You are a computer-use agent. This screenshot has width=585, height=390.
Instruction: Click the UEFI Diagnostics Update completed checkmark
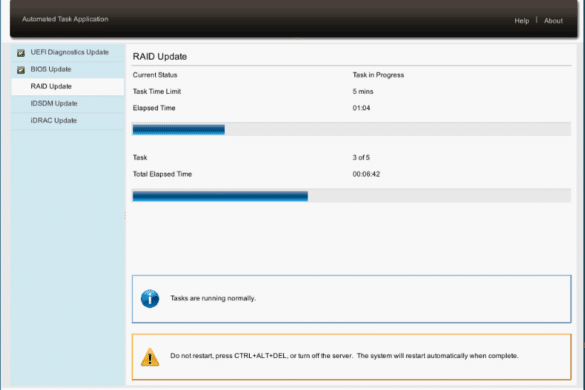(21, 53)
